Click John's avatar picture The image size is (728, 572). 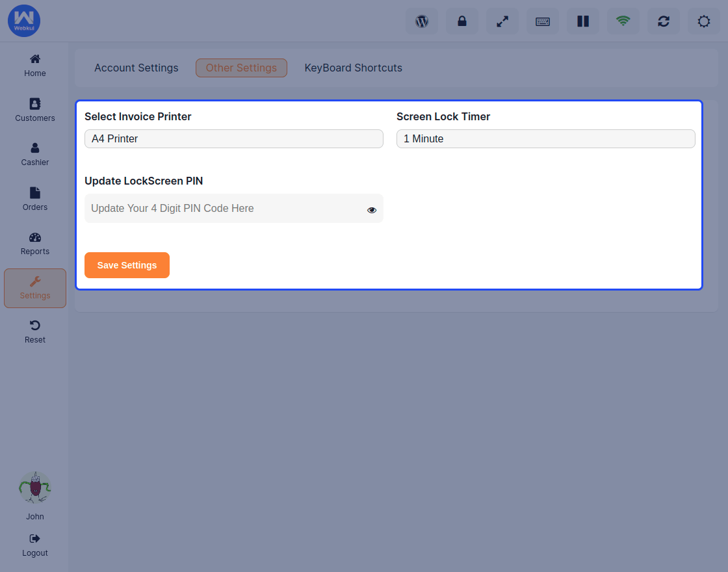[35, 487]
